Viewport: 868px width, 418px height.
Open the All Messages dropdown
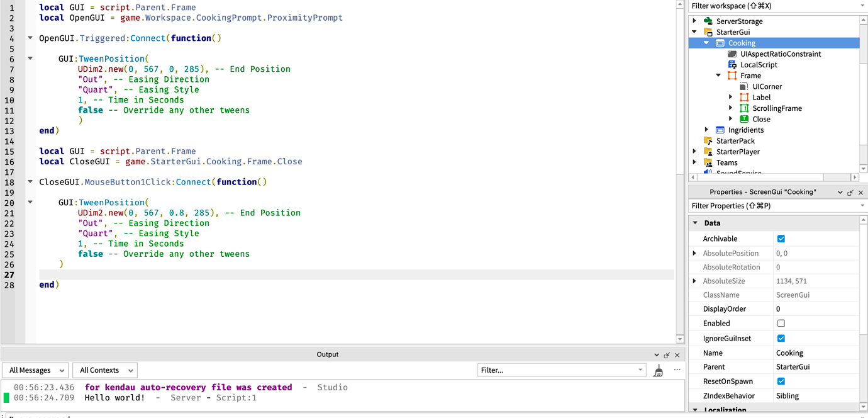pos(35,370)
